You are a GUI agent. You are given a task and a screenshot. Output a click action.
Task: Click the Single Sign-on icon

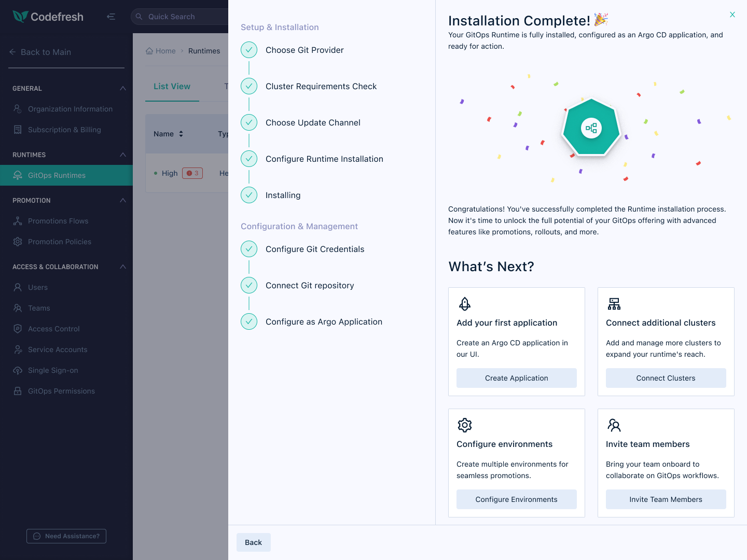18,370
